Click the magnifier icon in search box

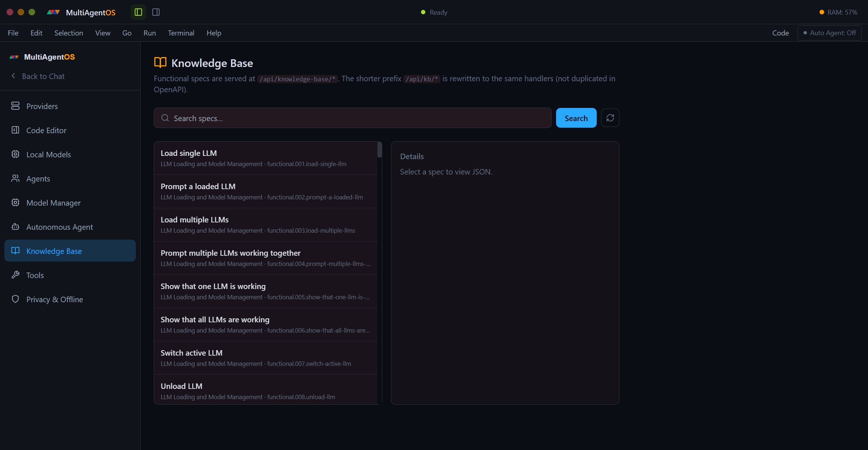tap(165, 118)
